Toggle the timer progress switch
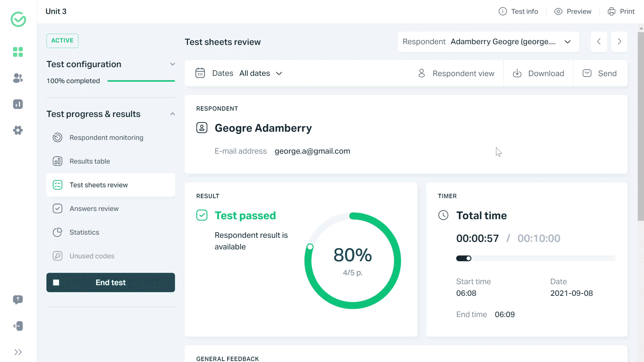The width and height of the screenshot is (644, 362). (x=464, y=259)
